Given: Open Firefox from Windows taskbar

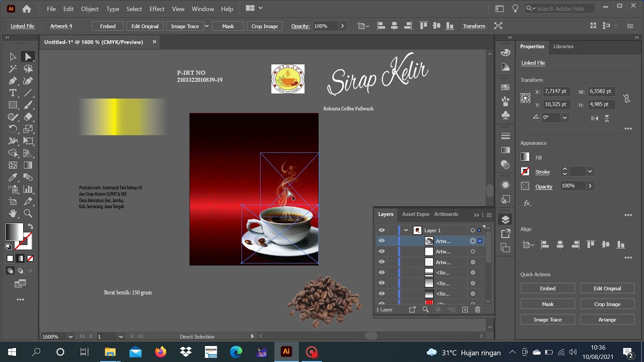Looking at the screenshot, I should (x=160, y=352).
